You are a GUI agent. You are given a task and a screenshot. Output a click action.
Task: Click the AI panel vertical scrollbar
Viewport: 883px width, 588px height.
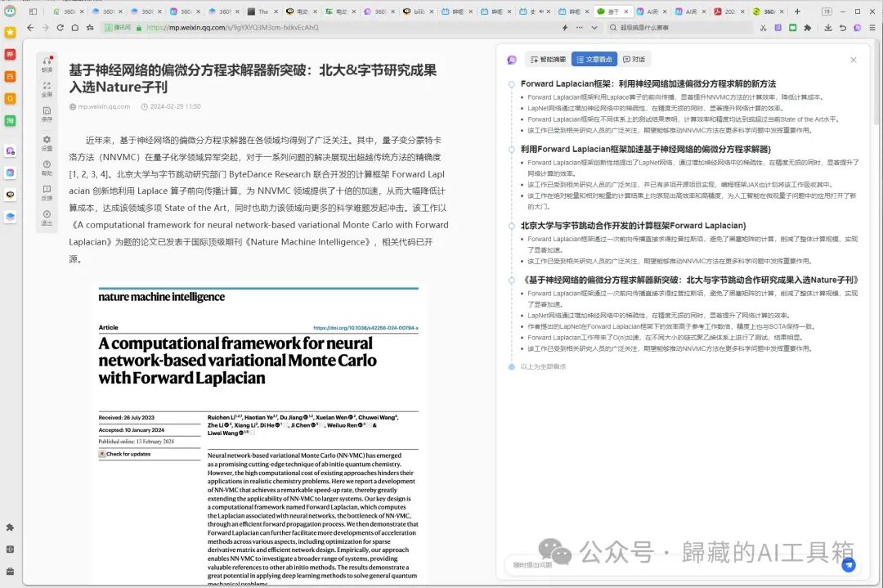click(x=876, y=84)
